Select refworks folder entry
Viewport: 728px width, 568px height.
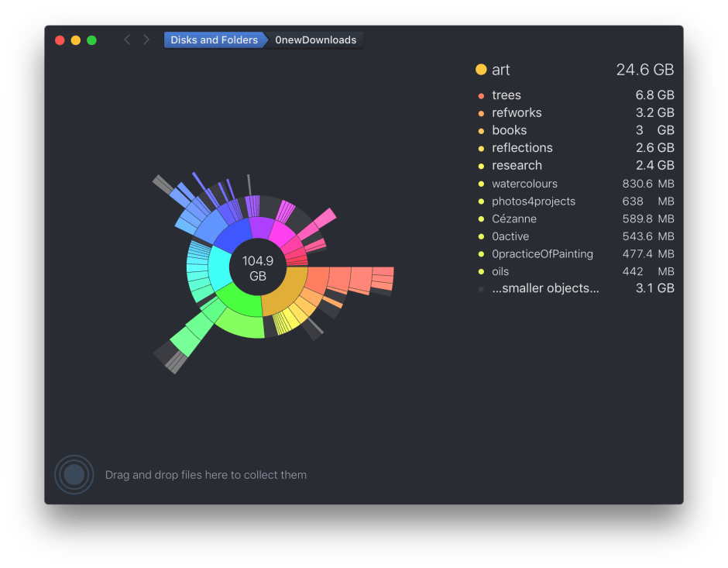[517, 113]
